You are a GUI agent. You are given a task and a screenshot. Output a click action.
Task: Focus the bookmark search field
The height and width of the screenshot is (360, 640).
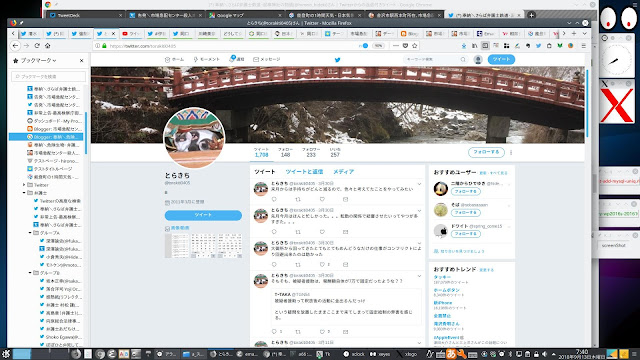[49, 76]
